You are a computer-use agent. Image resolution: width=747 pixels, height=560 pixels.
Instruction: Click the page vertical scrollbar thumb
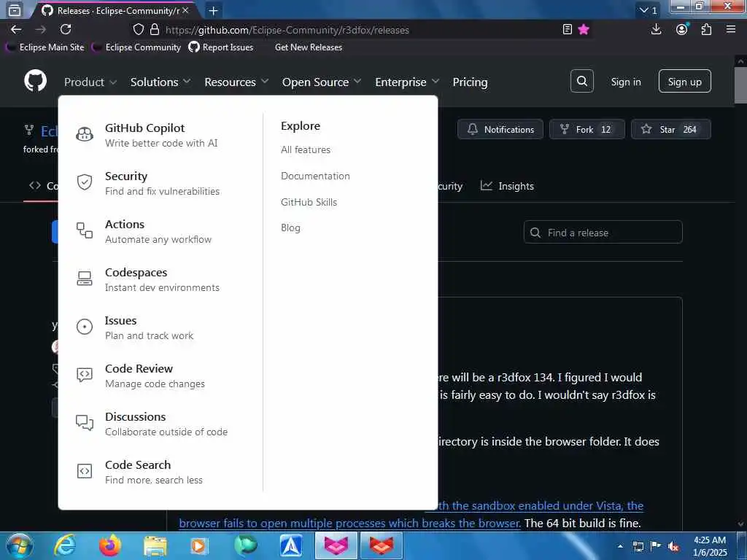(740, 85)
